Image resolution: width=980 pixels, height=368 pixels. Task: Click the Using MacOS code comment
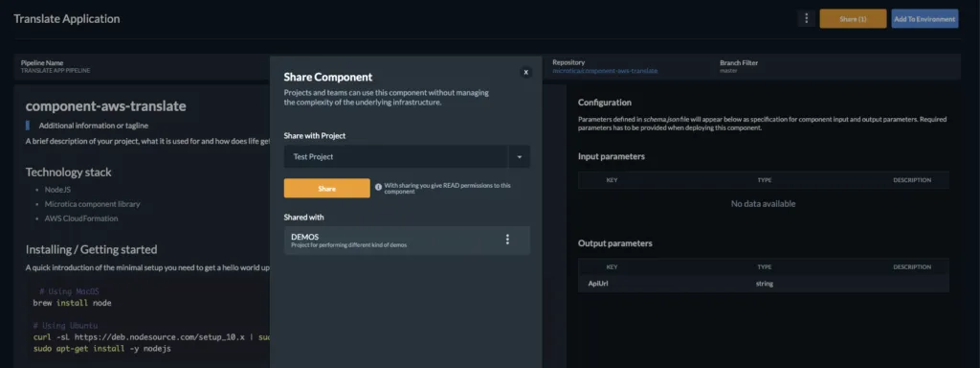point(69,291)
